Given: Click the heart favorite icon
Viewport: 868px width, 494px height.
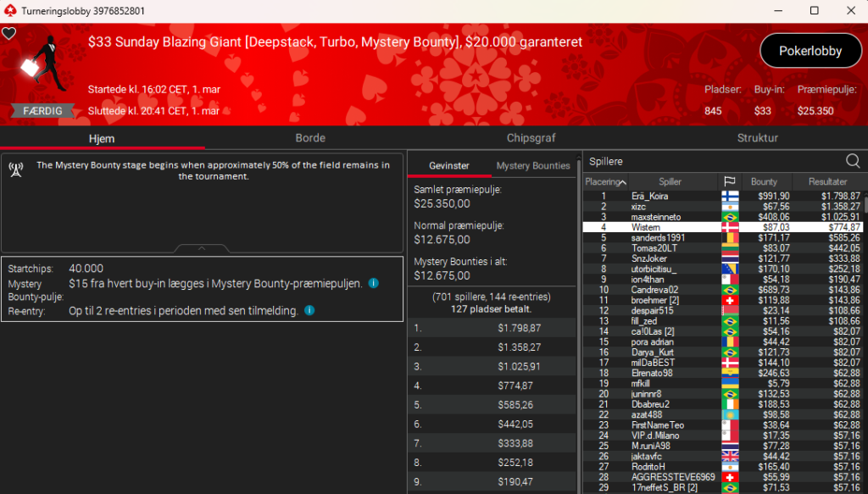Looking at the screenshot, I should click(8, 33).
